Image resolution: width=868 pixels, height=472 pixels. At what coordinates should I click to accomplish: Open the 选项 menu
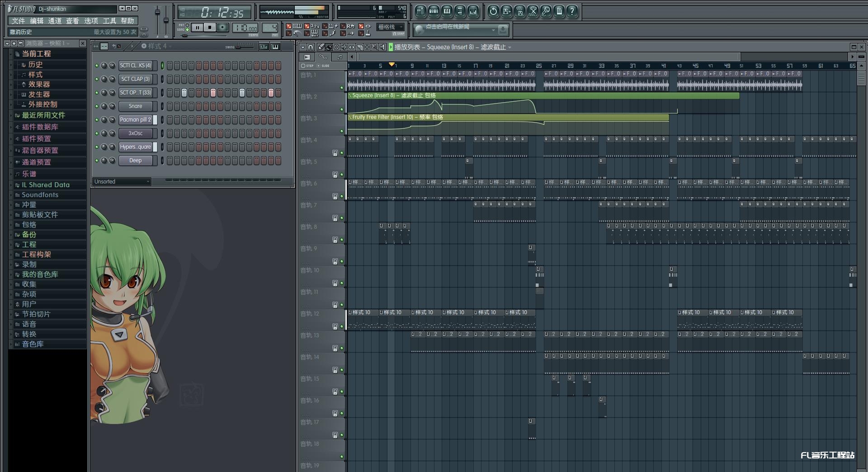click(x=91, y=21)
